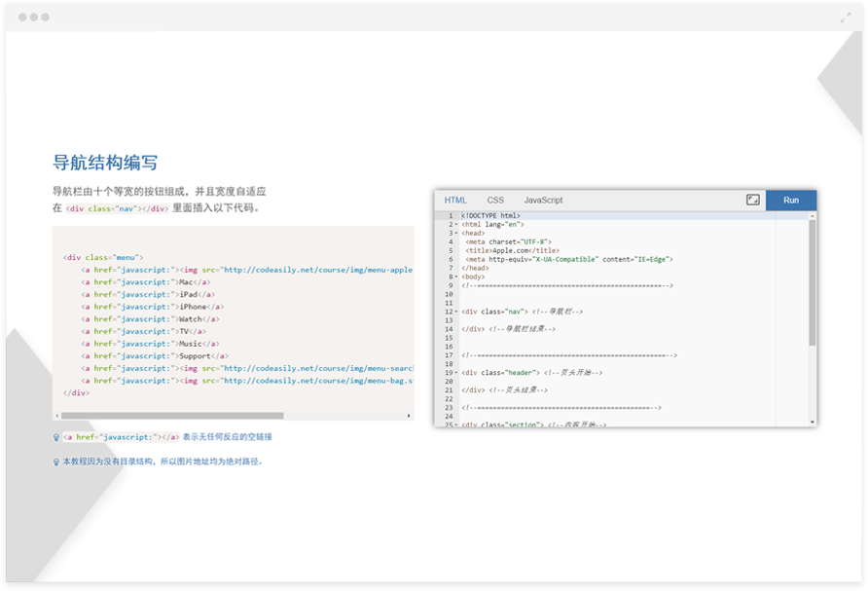Click the Run button in editor
The height and width of the screenshot is (591, 868).
[x=790, y=200]
